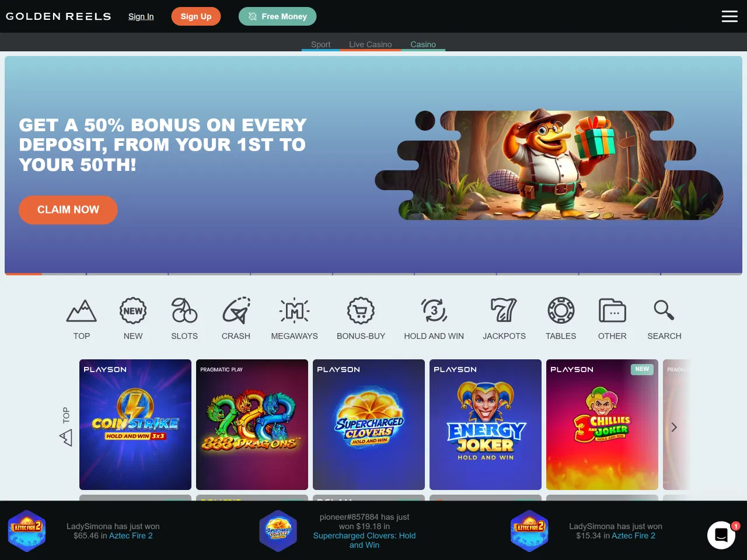Choose the CRASH paper plane icon
The width and height of the screenshot is (747, 560).
[x=236, y=311]
